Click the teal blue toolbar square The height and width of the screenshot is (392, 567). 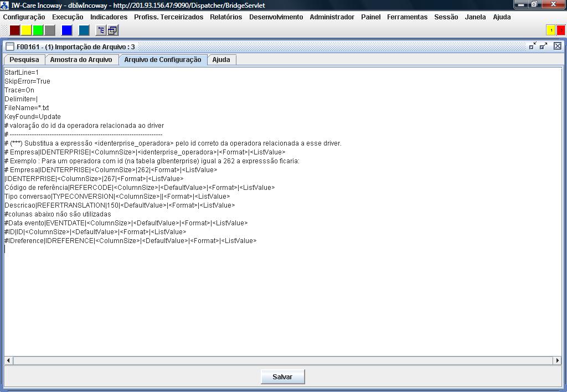coord(84,30)
